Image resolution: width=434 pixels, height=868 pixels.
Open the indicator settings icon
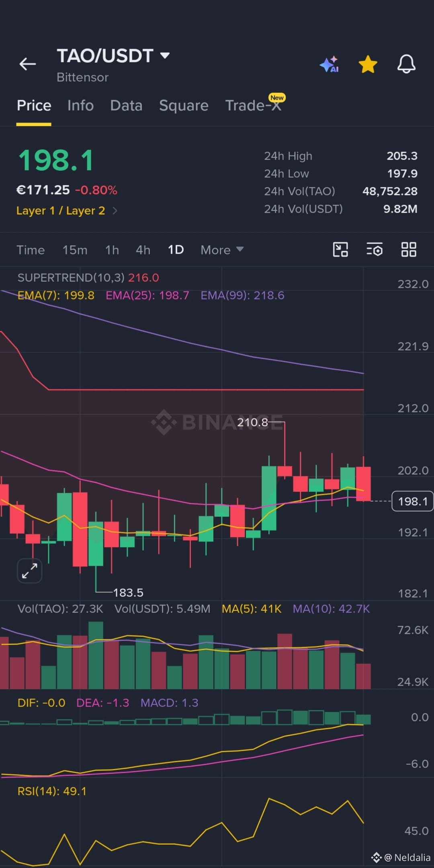pyautogui.click(x=375, y=250)
